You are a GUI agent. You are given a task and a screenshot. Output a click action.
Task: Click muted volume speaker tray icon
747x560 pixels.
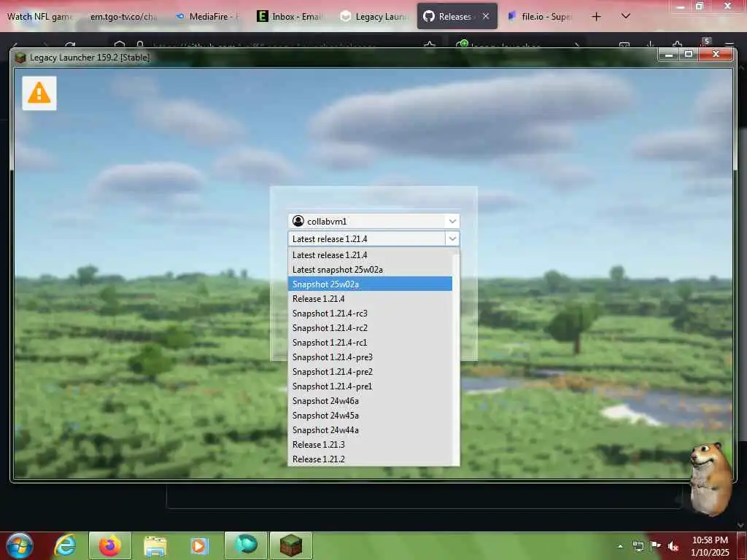point(673,546)
